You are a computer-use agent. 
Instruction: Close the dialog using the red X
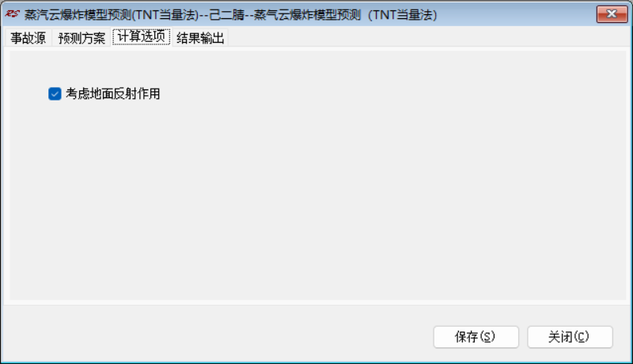[612, 14]
